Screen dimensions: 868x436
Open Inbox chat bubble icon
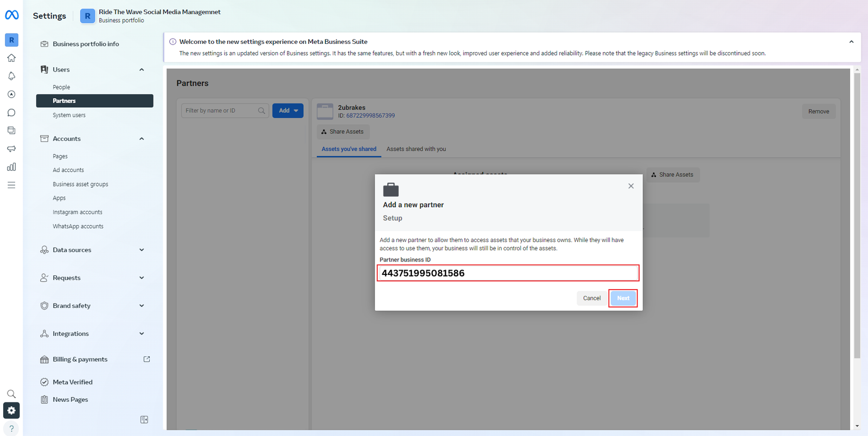[x=11, y=113]
